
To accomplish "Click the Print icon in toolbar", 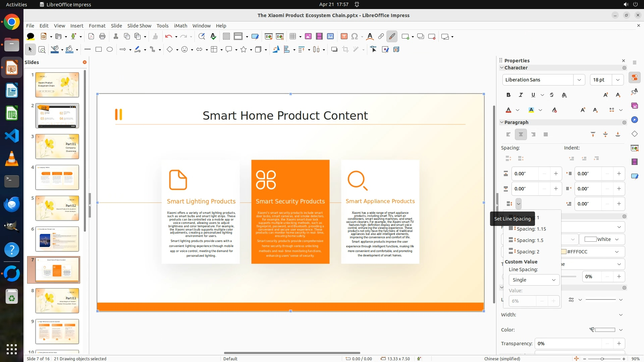I will [x=102, y=37].
